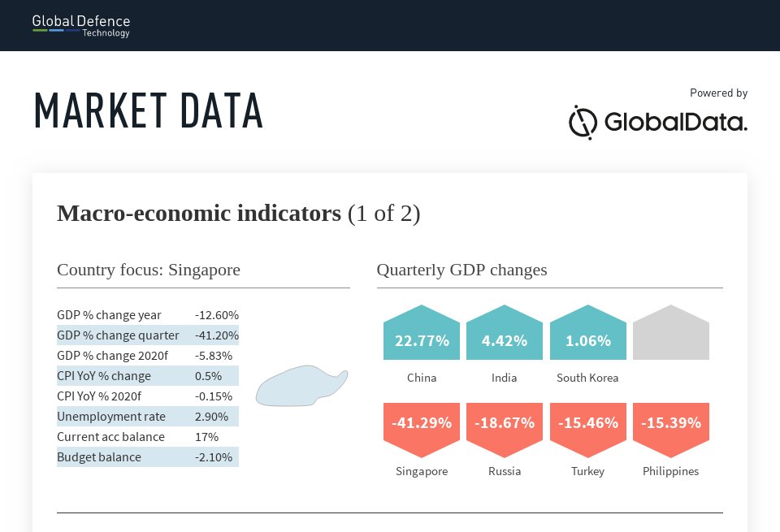Viewport: 780px width, 532px height.
Task: Click the GlobalData logo
Action: point(657,123)
